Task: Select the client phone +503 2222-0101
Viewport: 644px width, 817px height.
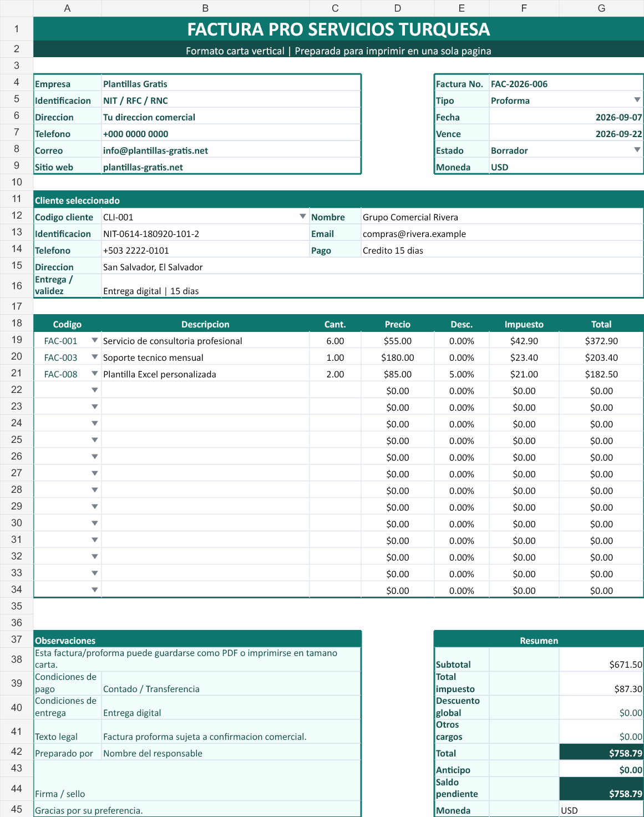Action: tap(205, 250)
